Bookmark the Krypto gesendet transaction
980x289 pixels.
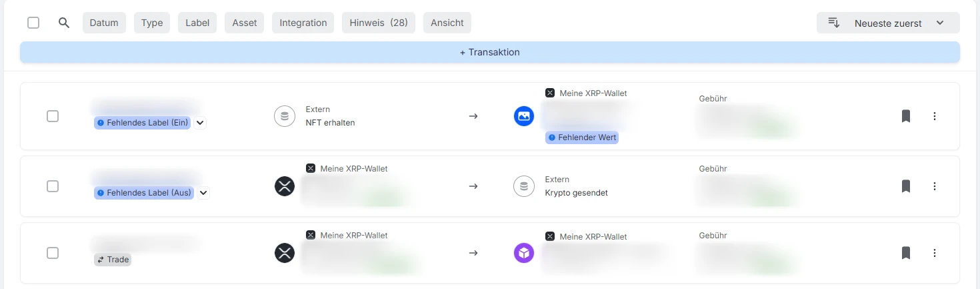tap(906, 186)
